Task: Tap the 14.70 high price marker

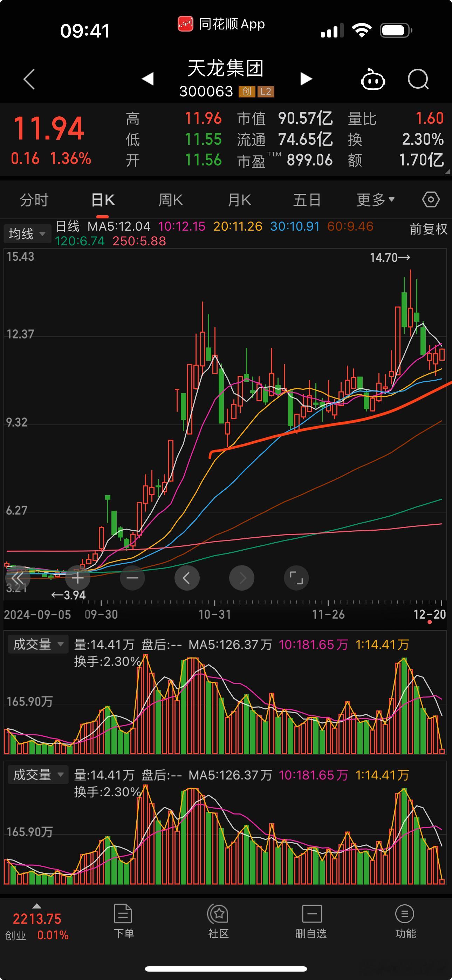Action: click(x=390, y=258)
